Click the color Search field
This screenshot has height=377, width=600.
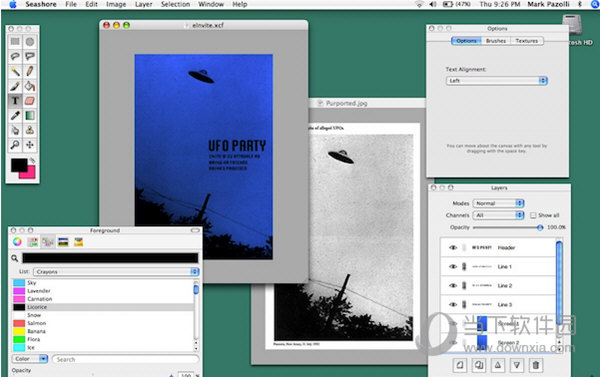tap(126, 359)
